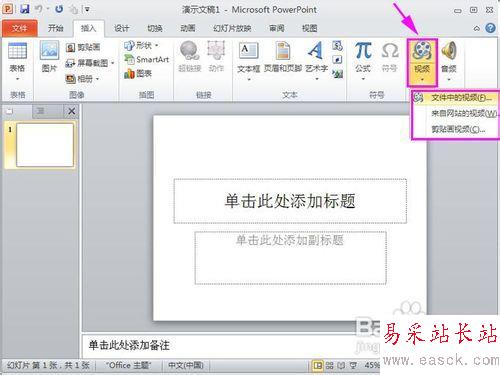Click the 超链接 hyperlink icon
Viewport: 500px width, 375px height.
[x=190, y=57]
